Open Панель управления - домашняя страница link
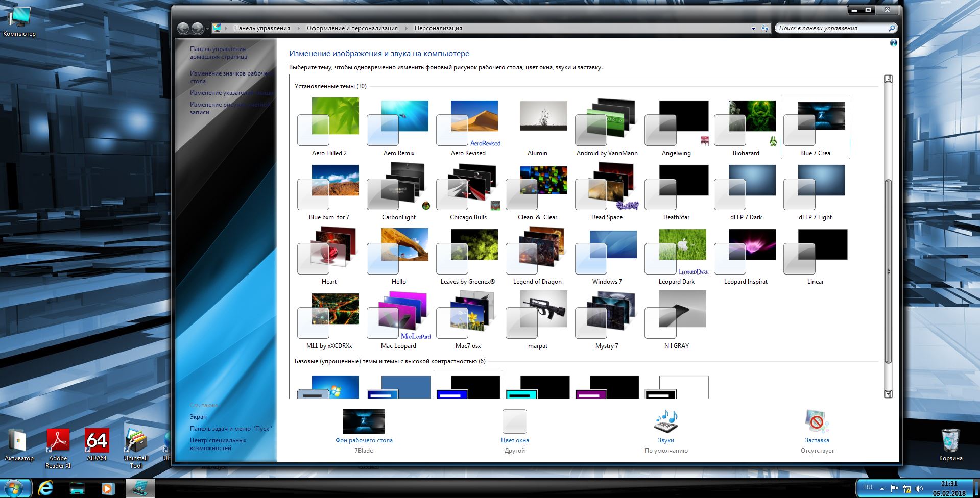Viewport: 980px width, 498px height. click(x=220, y=53)
